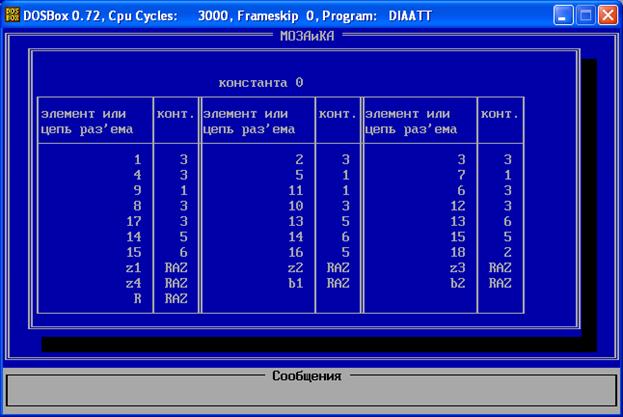The height and width of the screenshot is (417, 623).
Task: Minimize the DOSBox window
Action: 564,14
